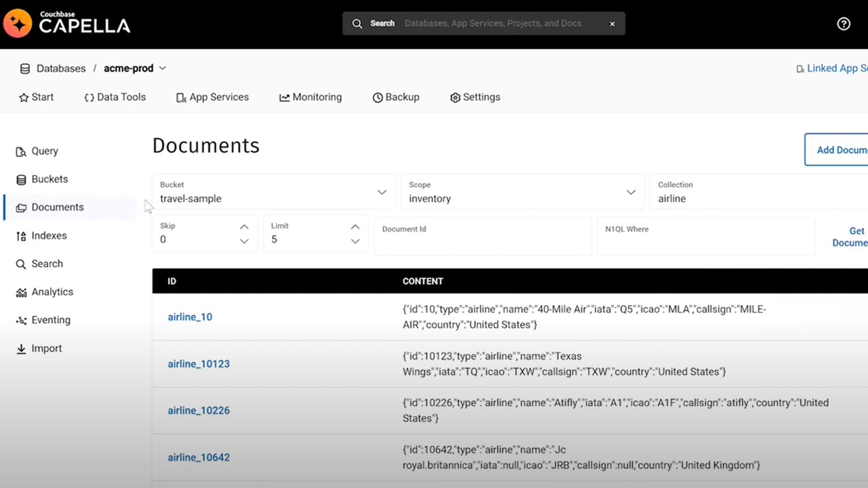Clear the search bar with X icon

pos(612,24)
